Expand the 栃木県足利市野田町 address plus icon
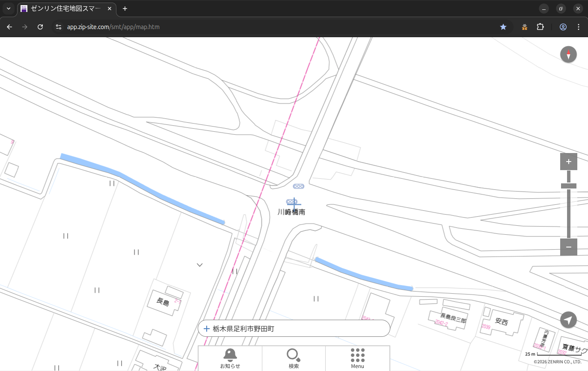The image size is (588, 371). [x=207, y=329]
